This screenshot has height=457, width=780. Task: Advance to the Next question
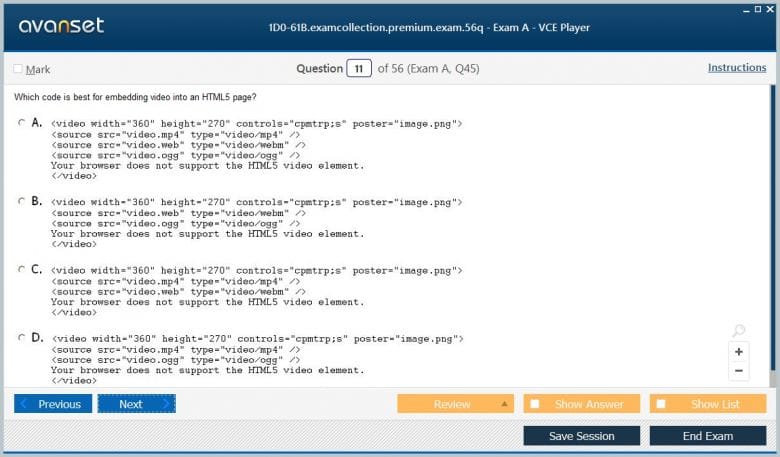[136, 404]
